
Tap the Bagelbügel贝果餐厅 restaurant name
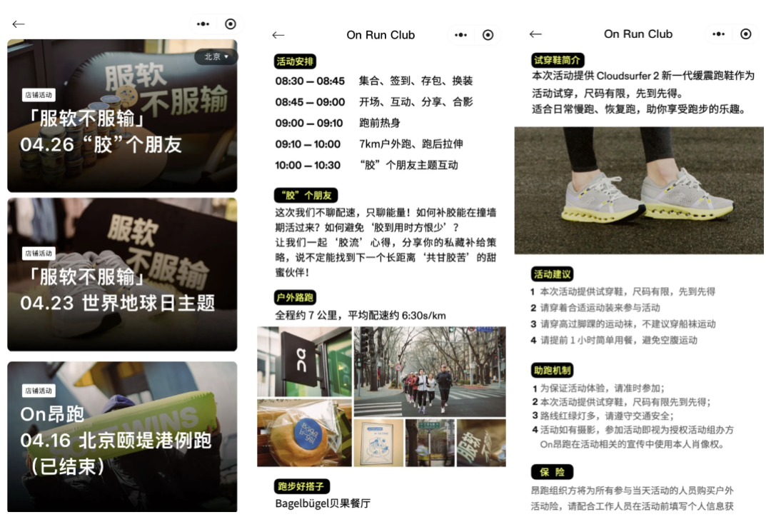[323, 503]
